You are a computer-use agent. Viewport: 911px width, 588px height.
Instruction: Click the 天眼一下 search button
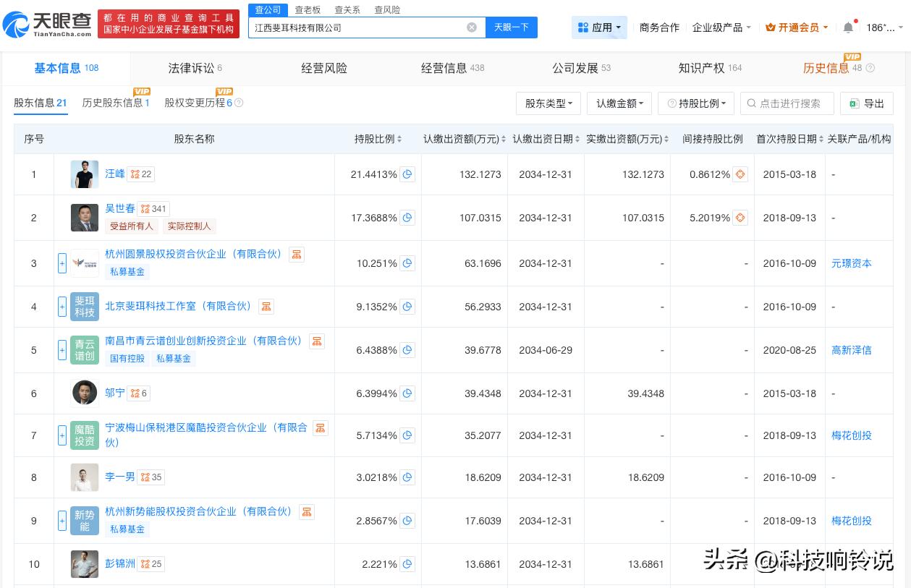[512, 27]
